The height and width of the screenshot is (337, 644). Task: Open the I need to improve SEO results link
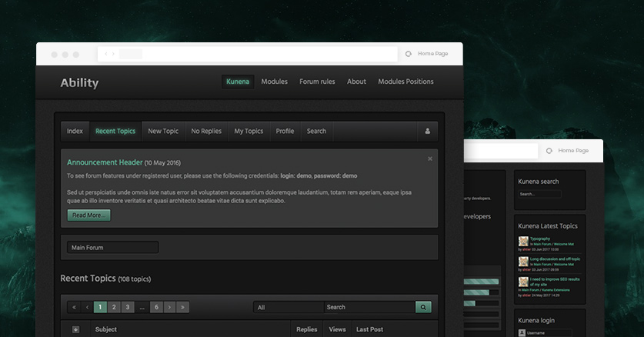[x=555, y=282]
